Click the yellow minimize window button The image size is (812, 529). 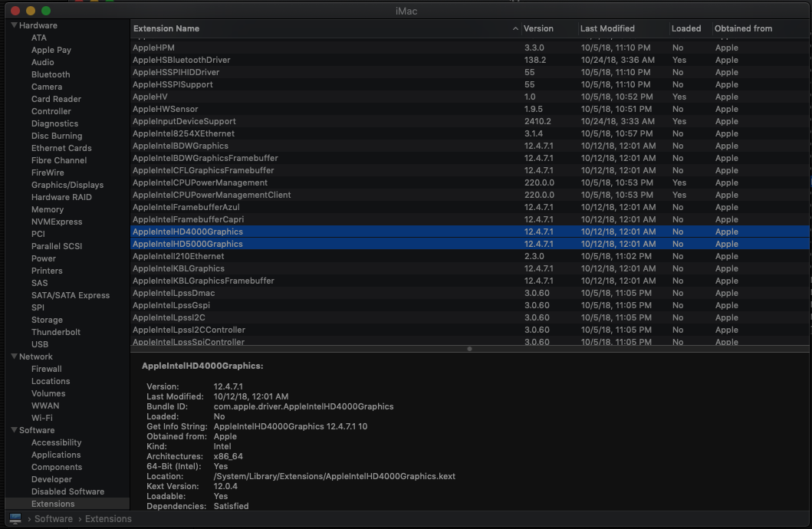tap(31, 11)
